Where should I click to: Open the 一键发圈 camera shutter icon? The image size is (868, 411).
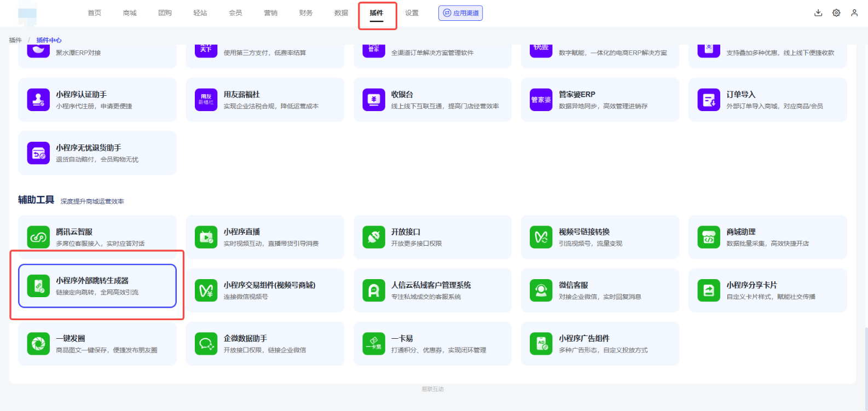click(38, 344)
